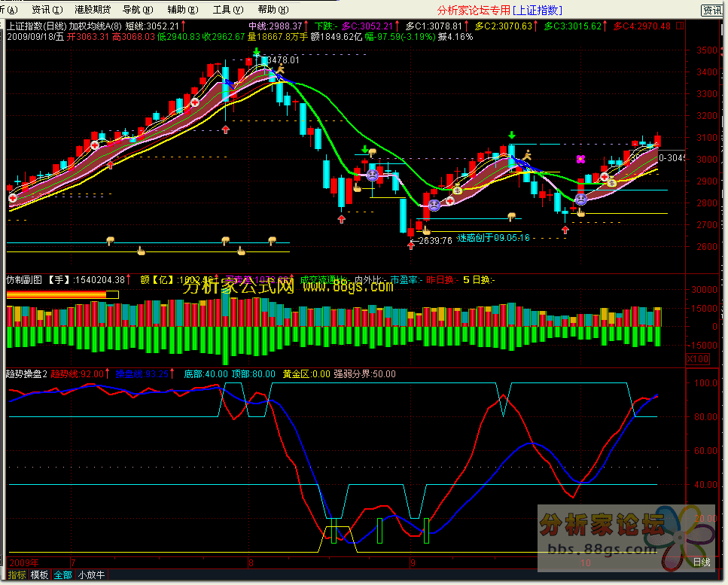Viewport: 728px width, 585px height.
Task: Click the red up arrow below late-September low
Action: point(565,230)
